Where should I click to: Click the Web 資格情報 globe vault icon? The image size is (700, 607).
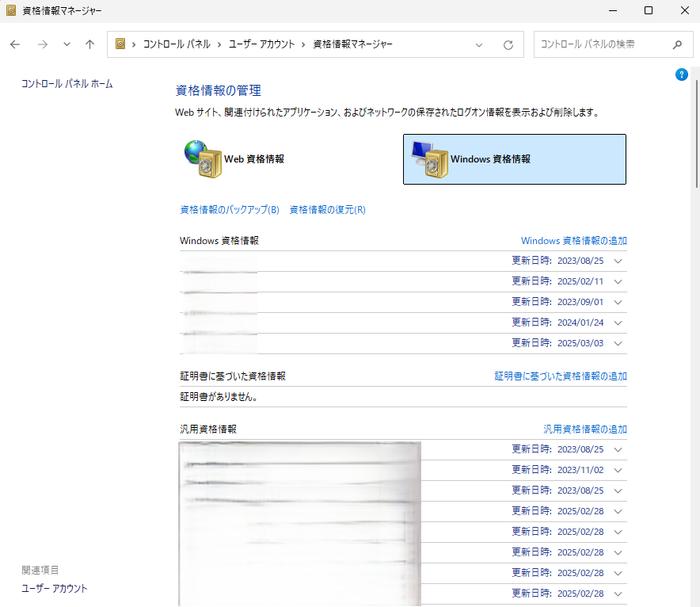click(200, 158)
